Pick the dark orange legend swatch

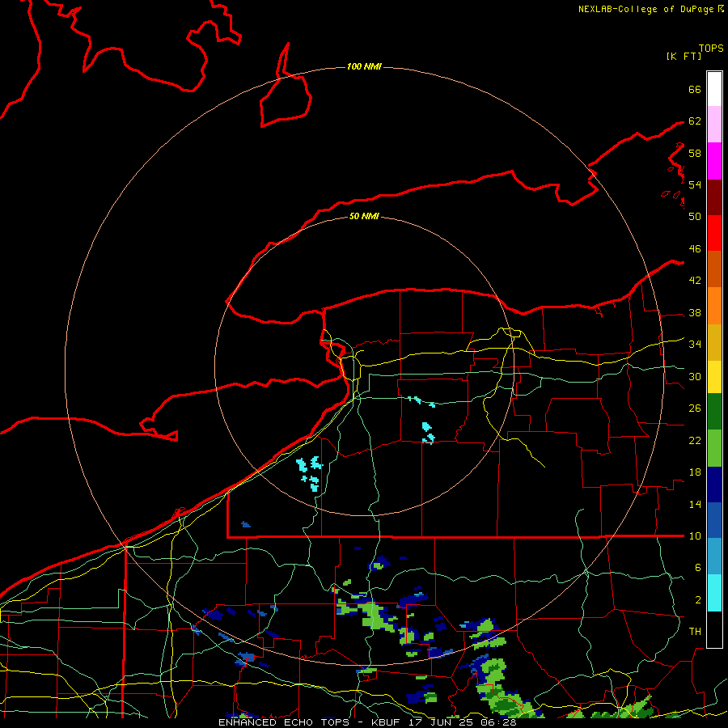(714, 269)
